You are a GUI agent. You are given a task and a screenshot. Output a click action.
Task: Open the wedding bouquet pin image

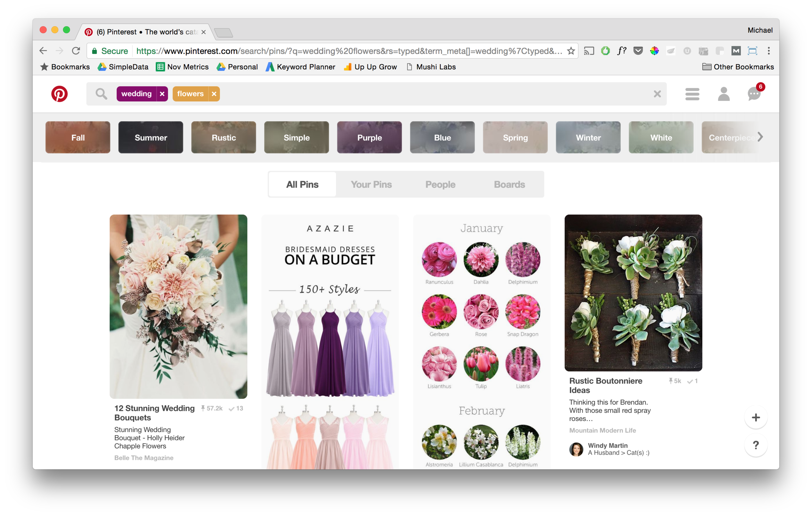[x=178, y=306]
